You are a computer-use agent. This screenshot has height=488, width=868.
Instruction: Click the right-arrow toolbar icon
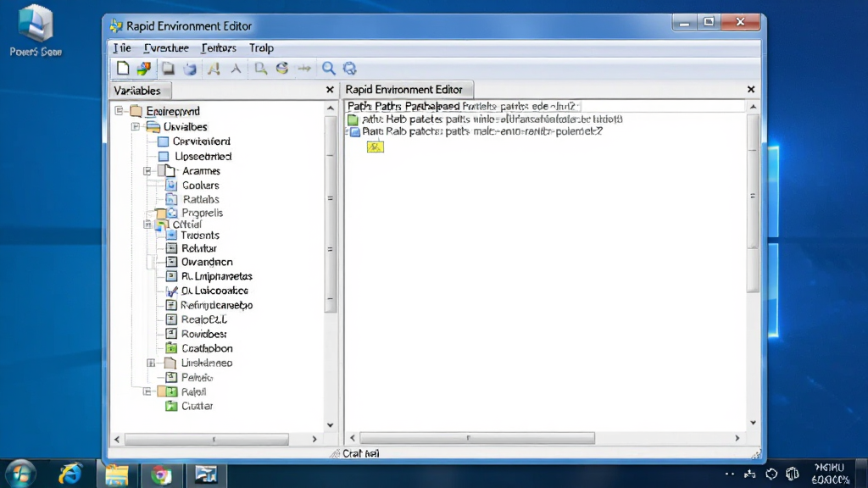coord(304,69)
